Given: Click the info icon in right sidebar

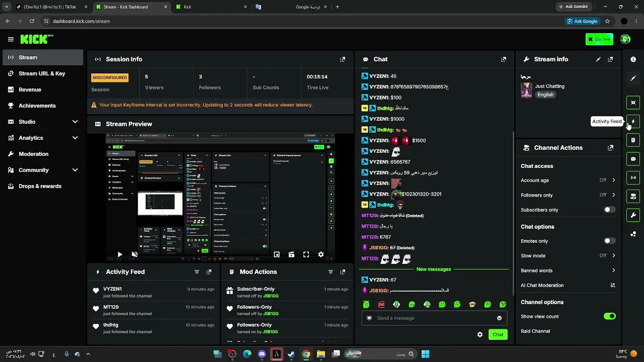Looking at the screenshot, I should point(633,59).
